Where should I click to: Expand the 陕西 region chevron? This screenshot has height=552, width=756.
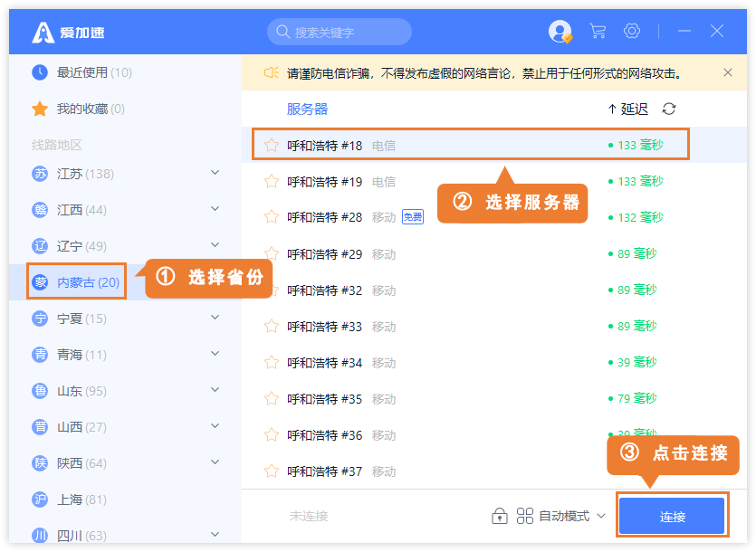[215, 462]
